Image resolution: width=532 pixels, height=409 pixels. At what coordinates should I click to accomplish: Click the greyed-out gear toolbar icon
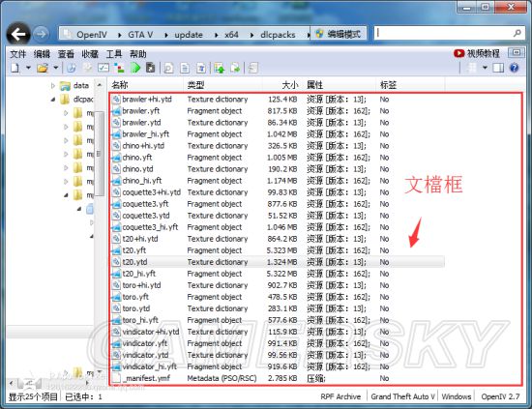point(87,68)
